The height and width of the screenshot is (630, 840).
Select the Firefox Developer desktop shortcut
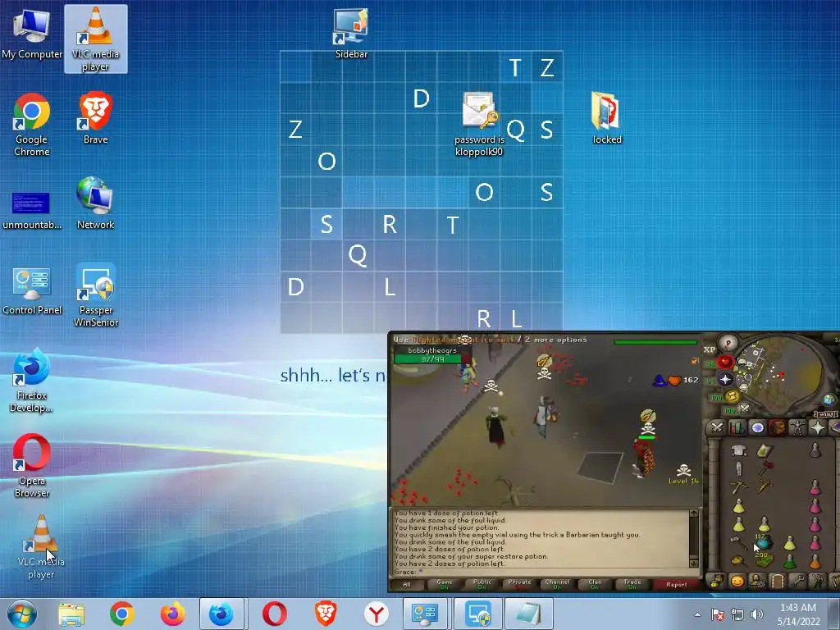point(32,381)
